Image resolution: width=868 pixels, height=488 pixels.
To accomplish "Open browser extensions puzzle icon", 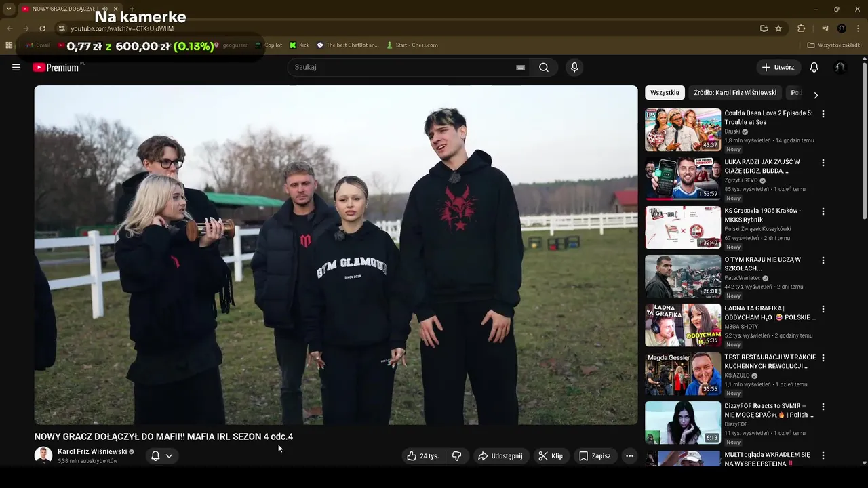I will pyautogui.click(x=801, y=28).
